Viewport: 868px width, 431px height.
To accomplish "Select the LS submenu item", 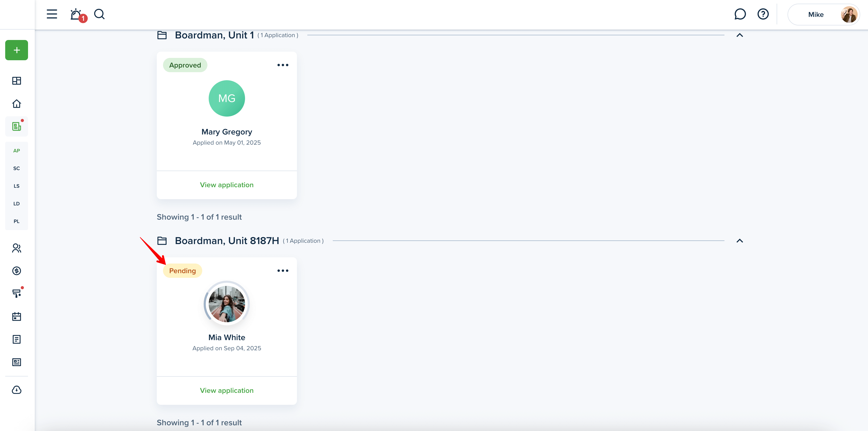I will coord(17,186).
